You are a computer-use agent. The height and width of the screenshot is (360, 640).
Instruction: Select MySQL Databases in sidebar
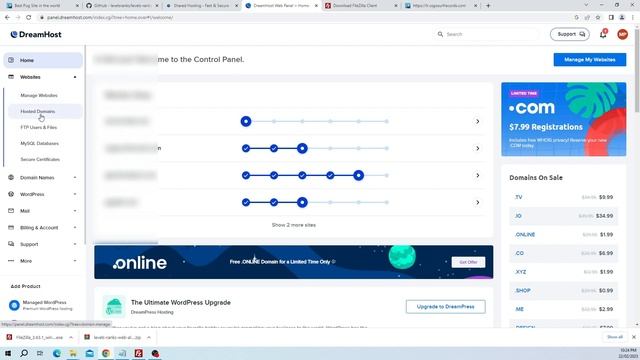pos(40,144)
